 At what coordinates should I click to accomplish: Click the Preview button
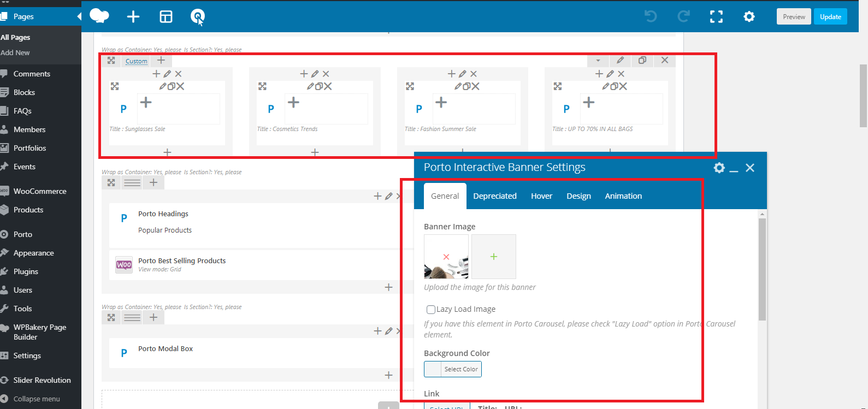(794, 16)
